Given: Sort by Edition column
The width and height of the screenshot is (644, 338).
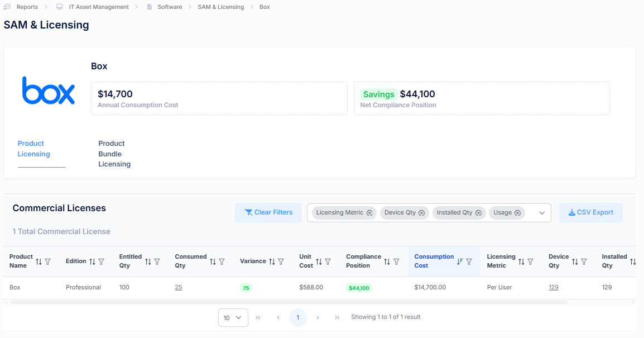Looking at the screenshot, I should (93, 261).
